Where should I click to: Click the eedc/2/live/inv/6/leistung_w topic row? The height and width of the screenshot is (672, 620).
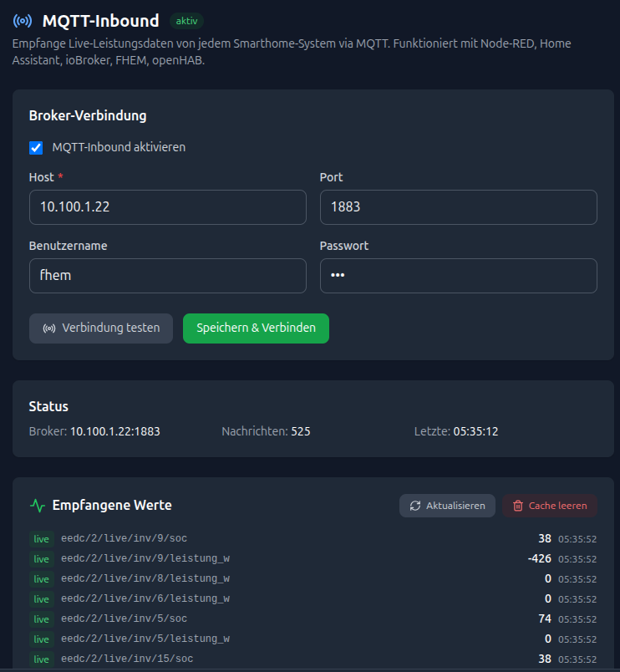pos(145,599)
